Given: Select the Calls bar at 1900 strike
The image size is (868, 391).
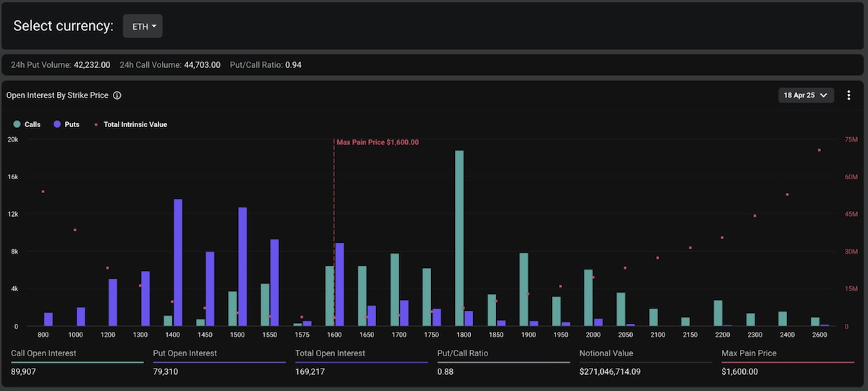Looking at the screenshot, I should point(524,289).
